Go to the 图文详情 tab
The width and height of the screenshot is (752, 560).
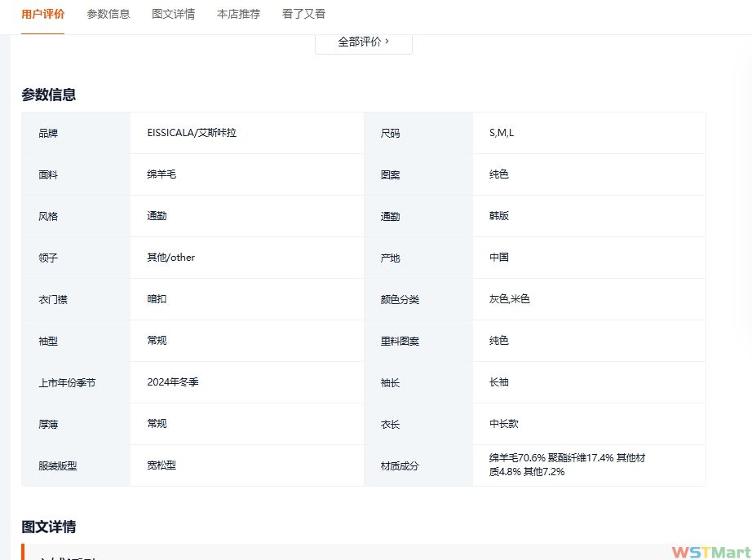(173, 14)
